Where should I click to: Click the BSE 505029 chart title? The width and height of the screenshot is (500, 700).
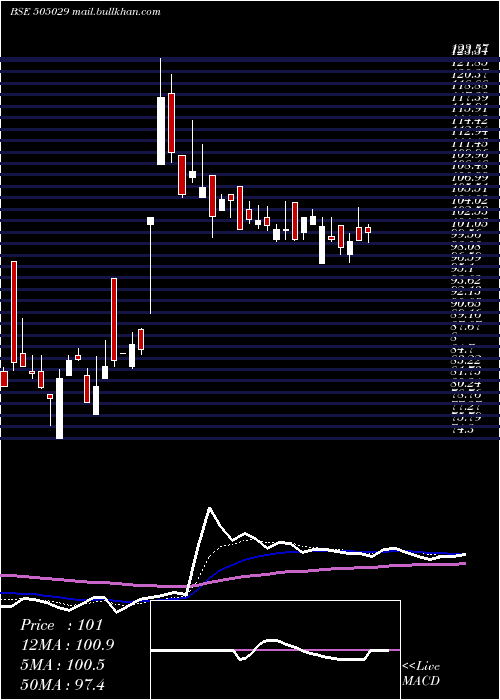[39, 12]
